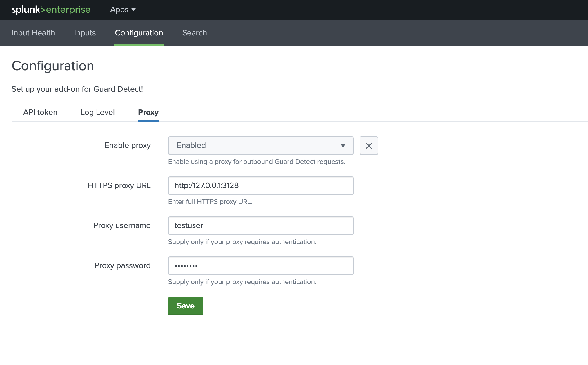The image size is (588, 365).
Task: Click the splunk enterprise logo
Action: tap(51, 10)
